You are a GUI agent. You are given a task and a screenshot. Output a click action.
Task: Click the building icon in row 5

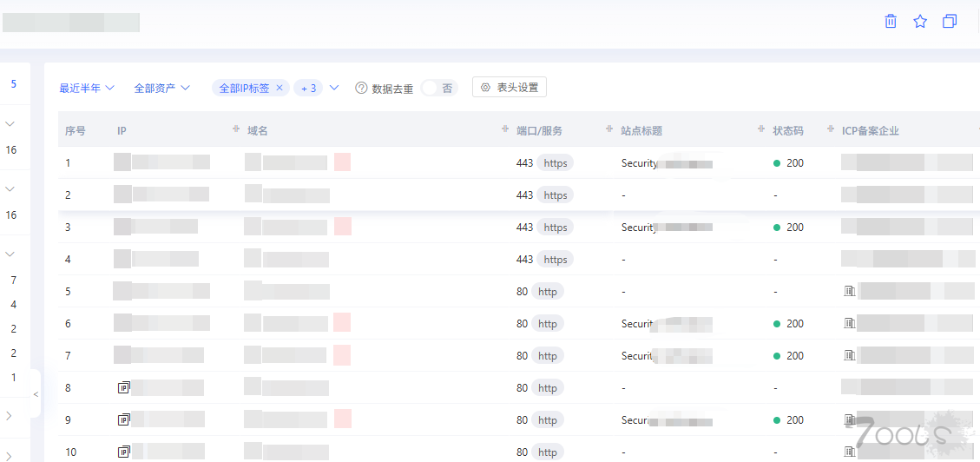(x=850, y=291)
